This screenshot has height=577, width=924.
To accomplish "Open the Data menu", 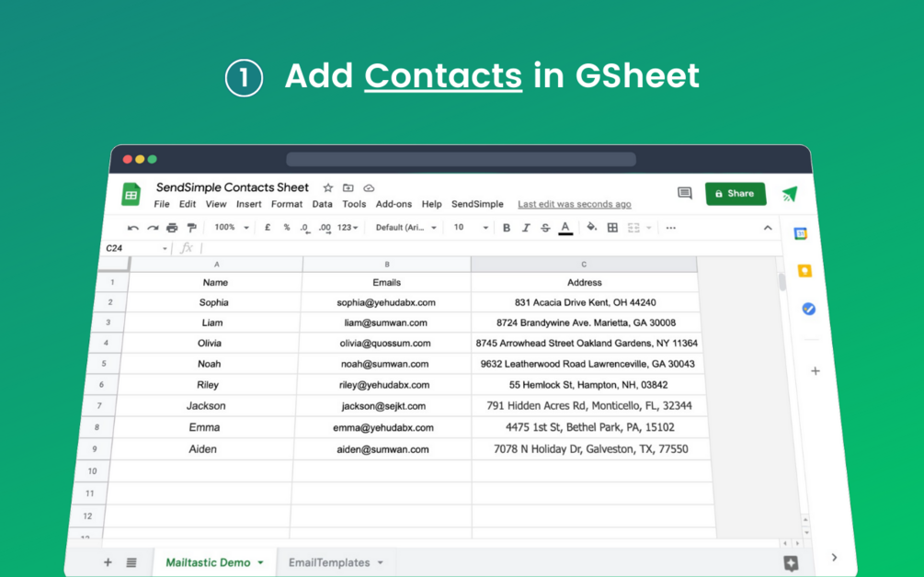I will tap(322, 204).
